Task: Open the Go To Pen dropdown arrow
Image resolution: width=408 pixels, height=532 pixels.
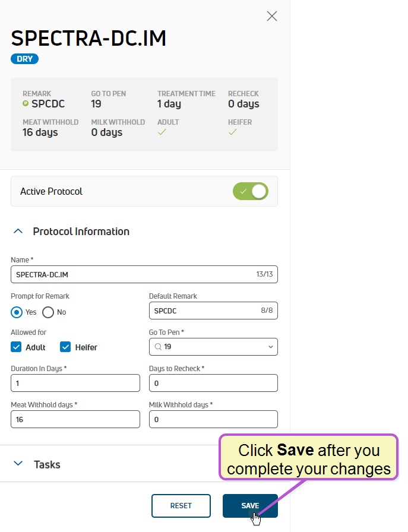Action: (271, 347)
